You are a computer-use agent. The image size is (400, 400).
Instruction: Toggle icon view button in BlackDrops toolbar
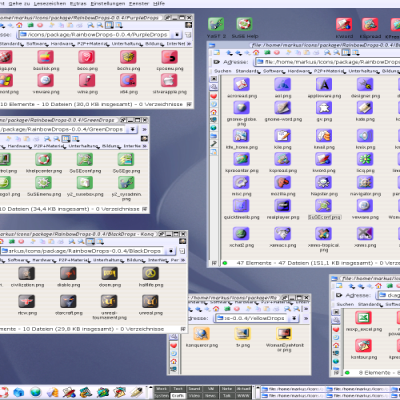point(90,241)
